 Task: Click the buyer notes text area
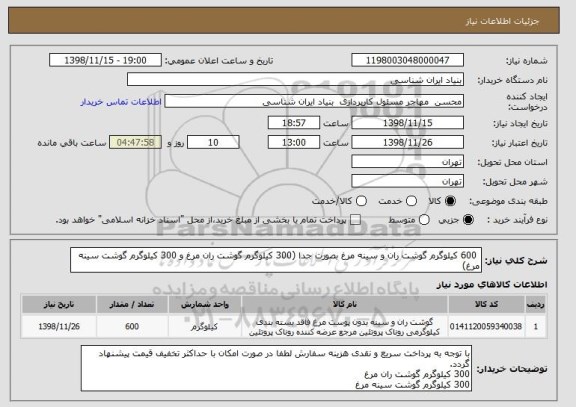277,368
